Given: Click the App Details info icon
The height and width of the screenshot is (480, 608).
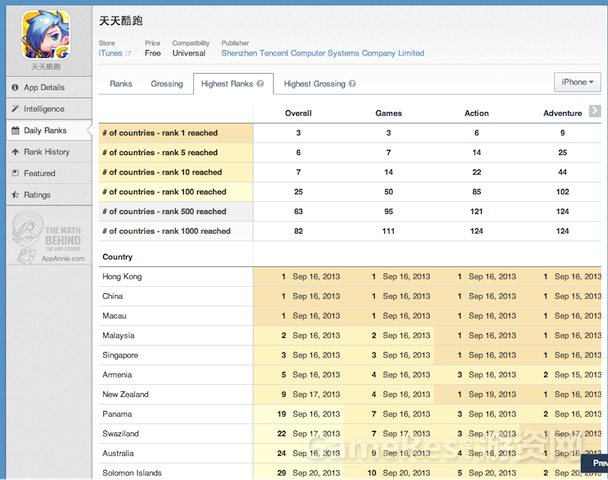Looking at the screenshot, I should tap(15, 88).
